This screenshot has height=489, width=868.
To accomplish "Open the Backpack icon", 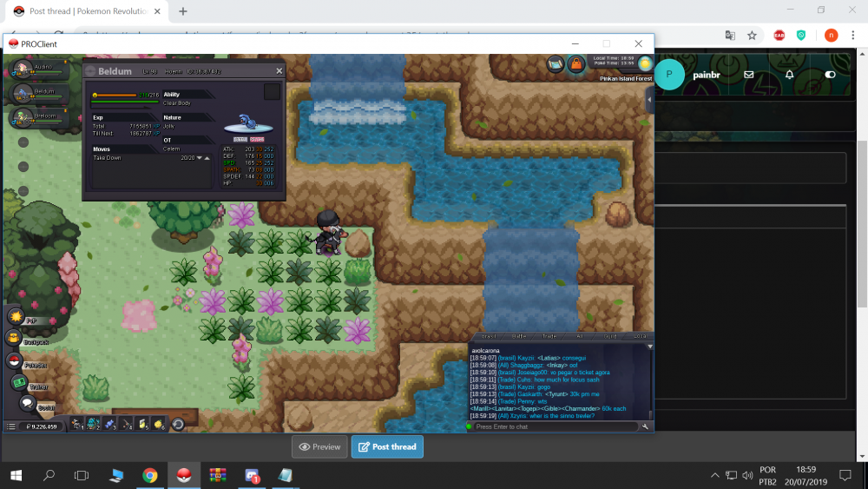I will (x=15, y=340).
